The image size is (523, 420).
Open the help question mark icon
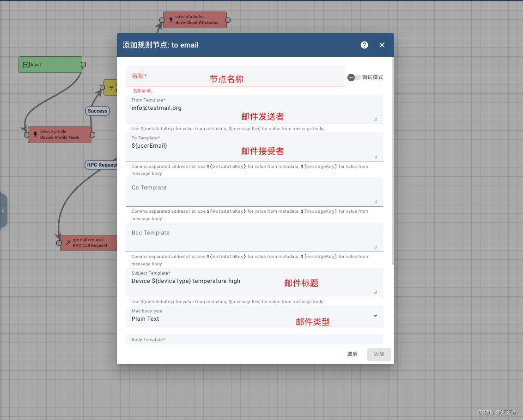(364, 45)
